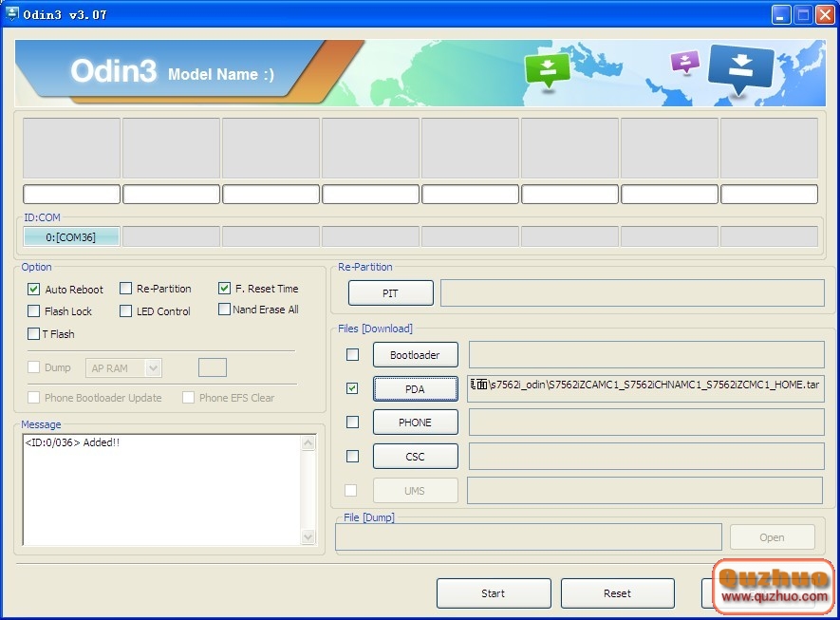
Task: Click the Bootloader file path field
Action: (x=646, y=355)
